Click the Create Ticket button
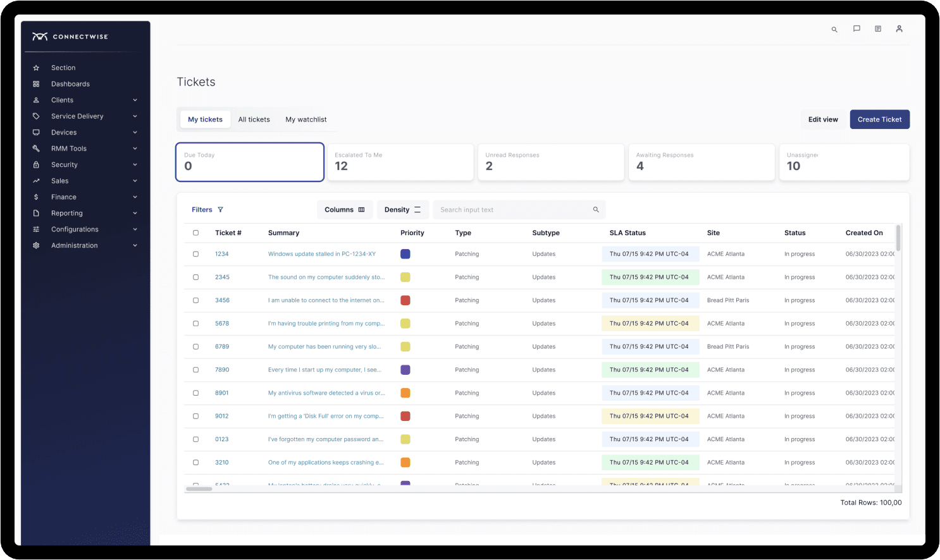This screenshot has height=560, width=940. click(x=879, y=119)
